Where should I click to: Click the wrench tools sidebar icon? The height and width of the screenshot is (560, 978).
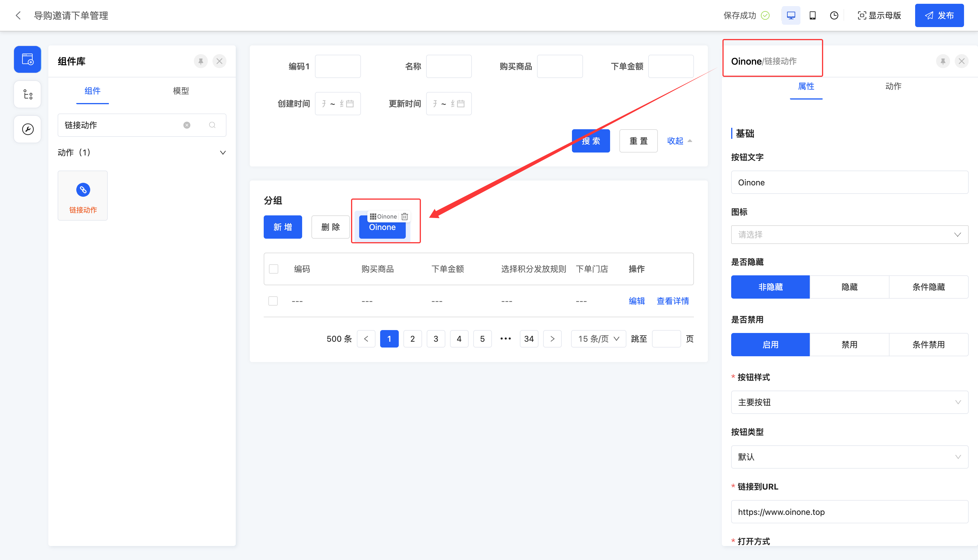tap(28, 129)
